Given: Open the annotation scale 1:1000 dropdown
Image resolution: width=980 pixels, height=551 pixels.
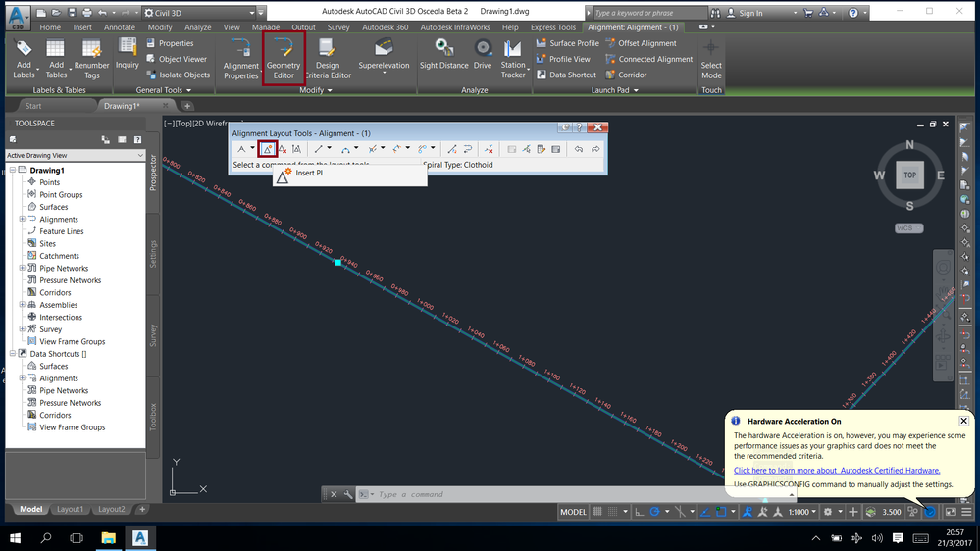Looking at the screenshot, I should click(x=802, y=512).
